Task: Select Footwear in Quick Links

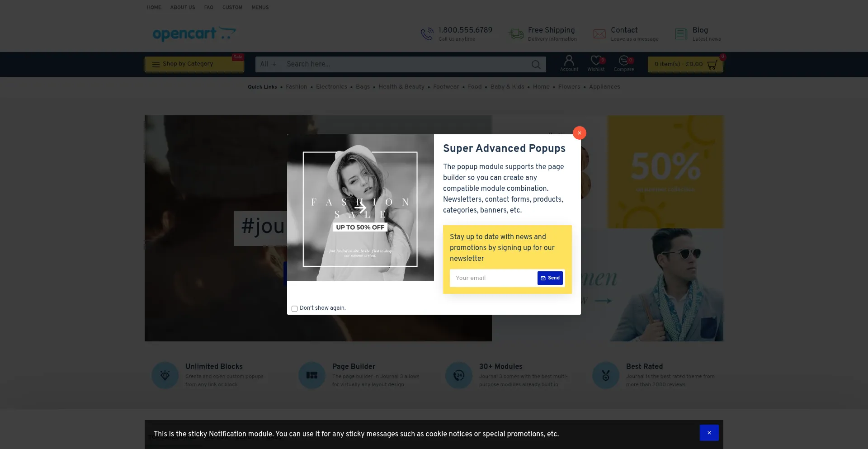Action: [446, 87]
